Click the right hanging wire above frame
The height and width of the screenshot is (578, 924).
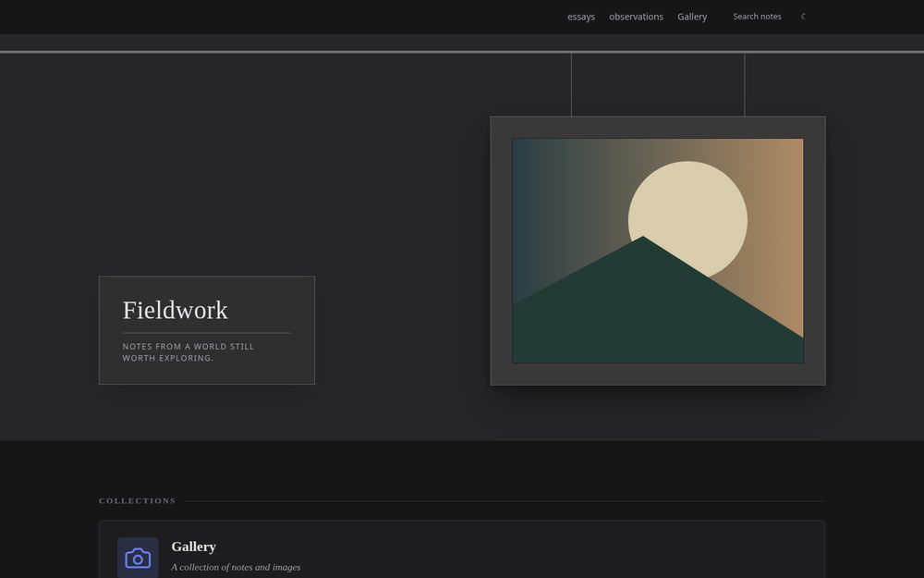click(x=744, y=85)
